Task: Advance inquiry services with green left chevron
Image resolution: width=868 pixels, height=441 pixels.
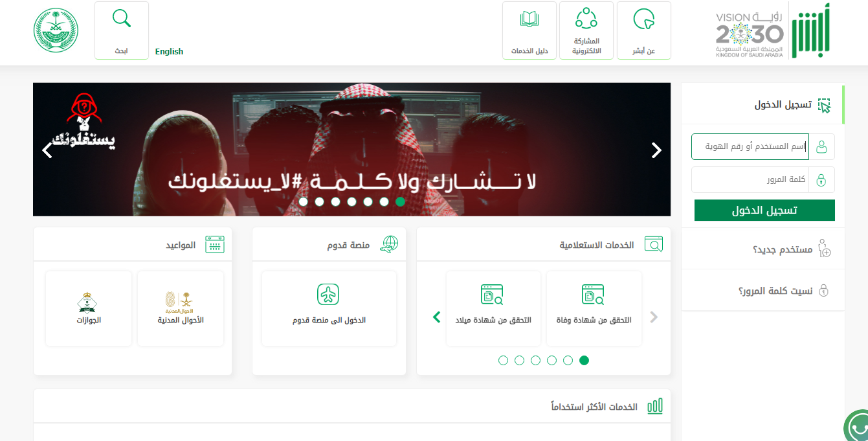Action: click(436, 317)
